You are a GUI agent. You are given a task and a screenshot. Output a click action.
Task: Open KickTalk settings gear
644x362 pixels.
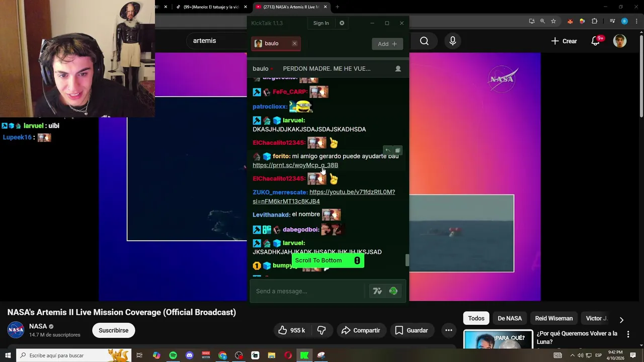(x=342, y=23)
